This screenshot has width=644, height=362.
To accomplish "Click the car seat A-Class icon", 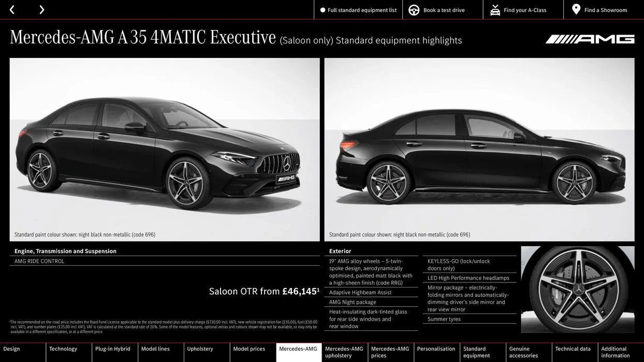I will click(495, 10).
